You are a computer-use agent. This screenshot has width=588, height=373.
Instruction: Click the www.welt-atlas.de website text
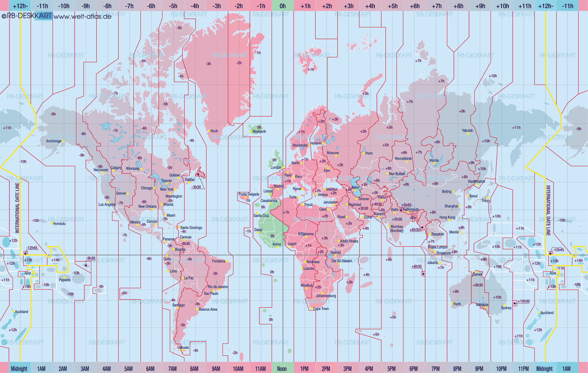[82, 17]
